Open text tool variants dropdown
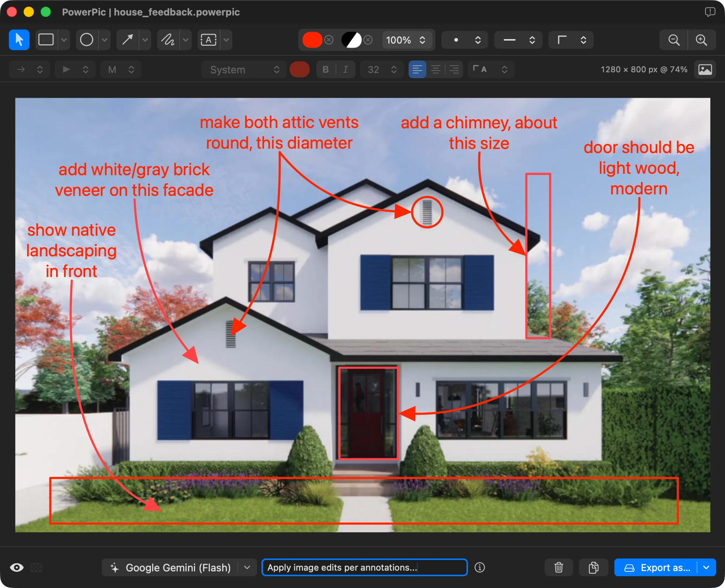Screen dimensions: 725x588 pos(226,40)
